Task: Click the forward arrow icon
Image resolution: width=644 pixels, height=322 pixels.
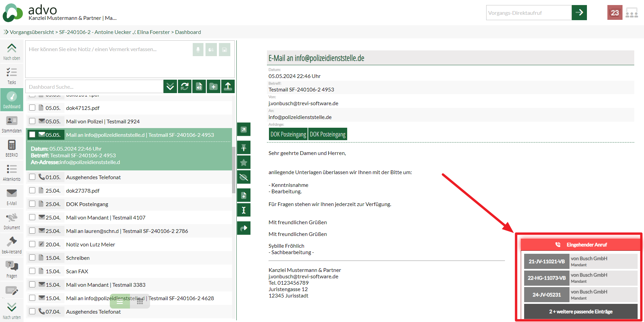Action: [x=244, y=228]
